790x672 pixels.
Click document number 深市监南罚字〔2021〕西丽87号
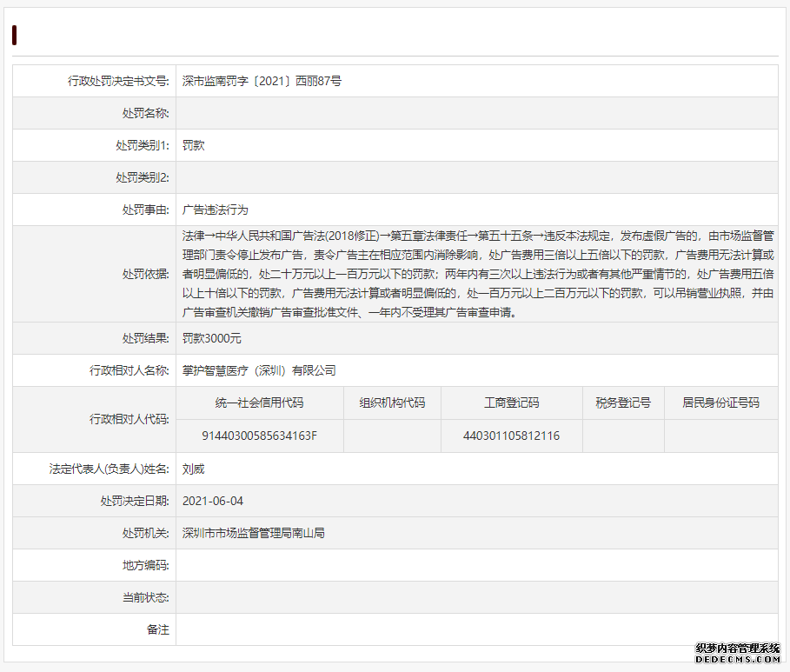coord(262,81)
